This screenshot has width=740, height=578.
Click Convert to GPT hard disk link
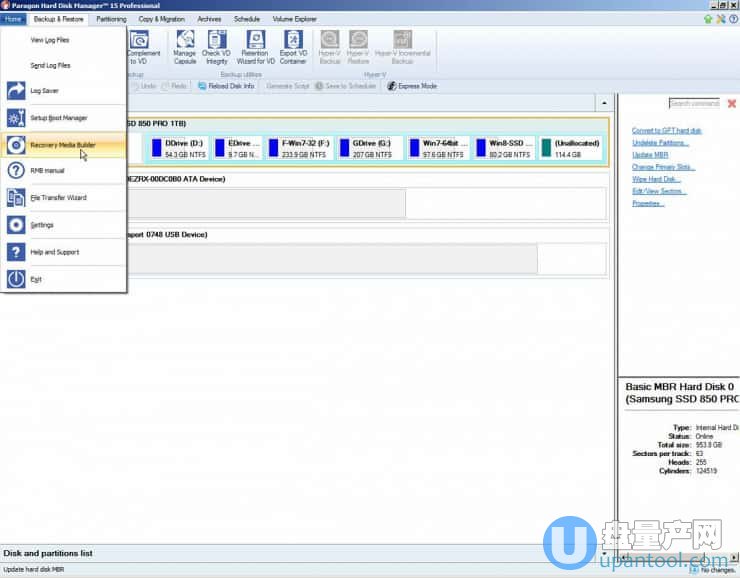pyautogui.click(x=666, y=131)
